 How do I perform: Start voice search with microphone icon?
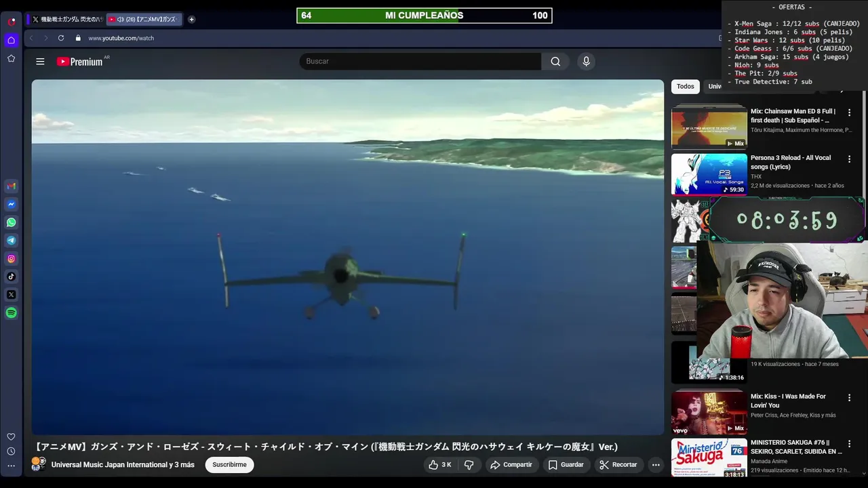click(x=587, y=62)
